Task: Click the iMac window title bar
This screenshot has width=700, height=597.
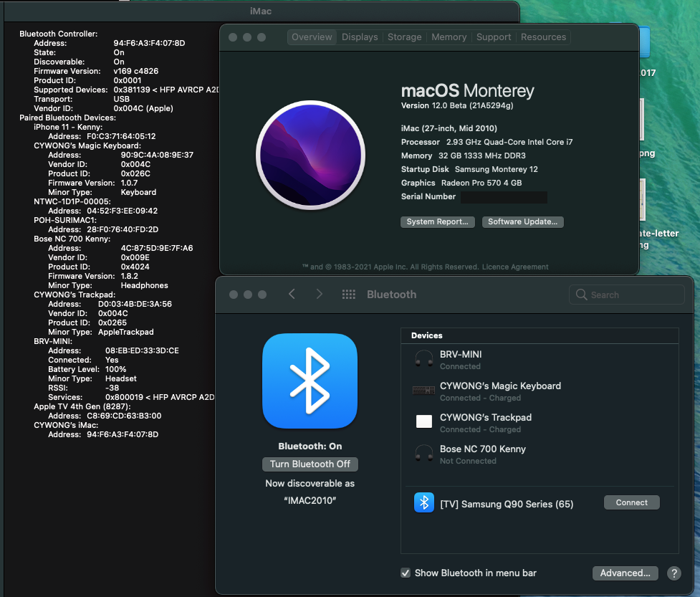Action: click(x=261, y=11)
